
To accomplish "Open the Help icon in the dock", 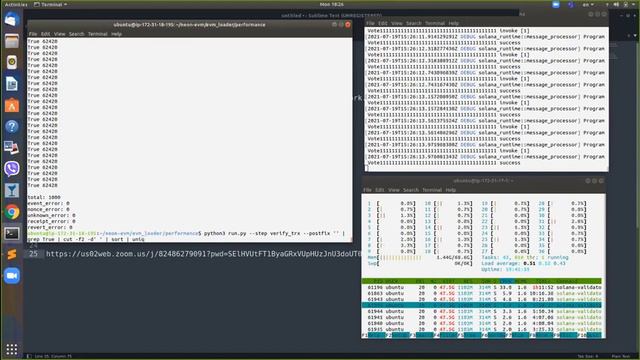I will point(12,127).
